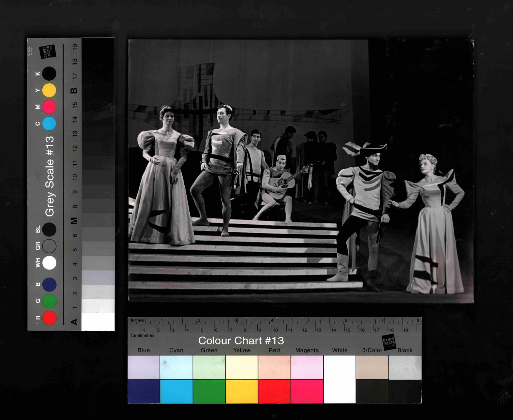Pick the saturated cyan swatch in colour chart
Viewport: 513px width, 420px height.
click(x=176, y=391)
